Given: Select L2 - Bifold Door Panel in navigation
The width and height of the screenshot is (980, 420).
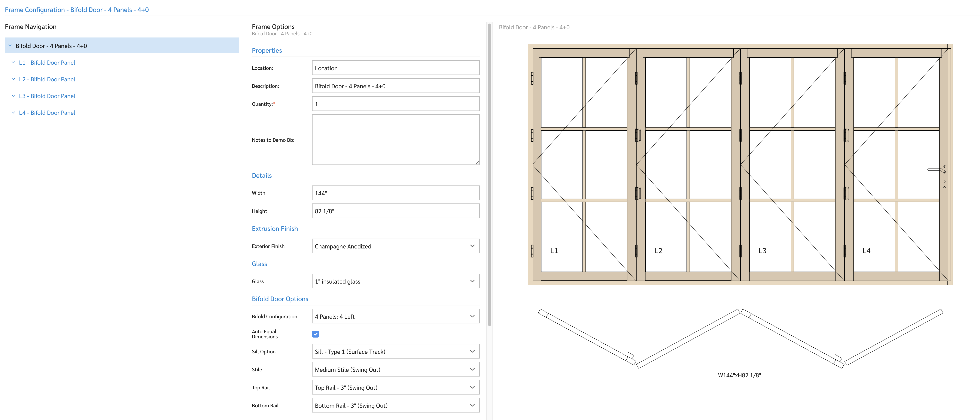Looking at the screenshot, I should 47,79.
